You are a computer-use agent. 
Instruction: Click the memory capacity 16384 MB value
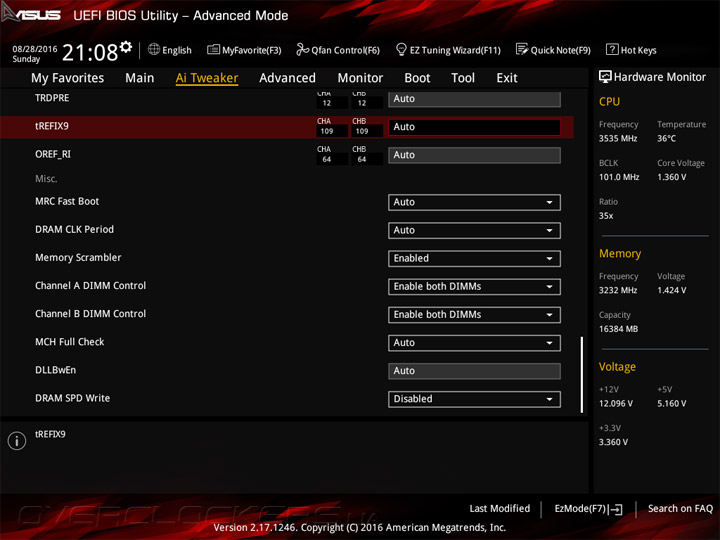point(619,329)
